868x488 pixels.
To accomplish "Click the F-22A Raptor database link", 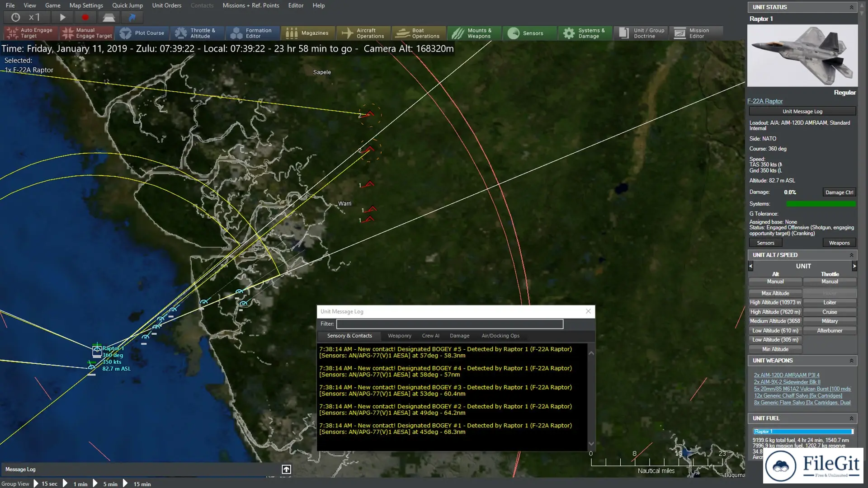I will click(765, 101).
